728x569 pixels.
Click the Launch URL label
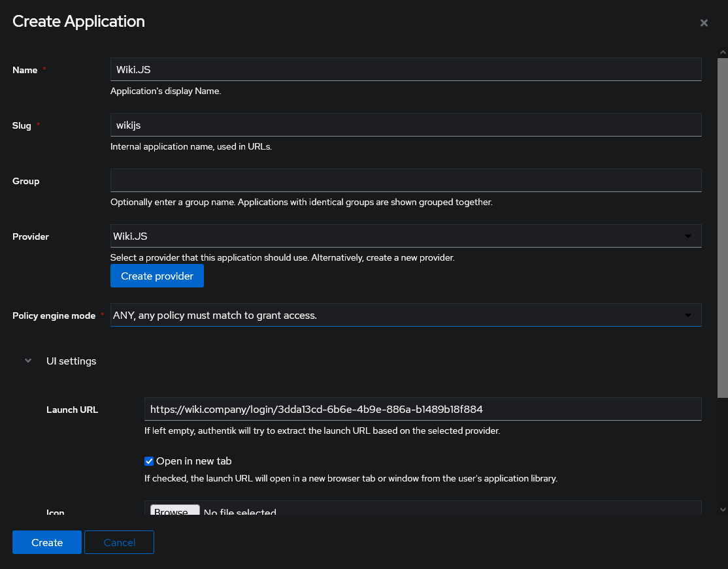[x=72, y=410]
